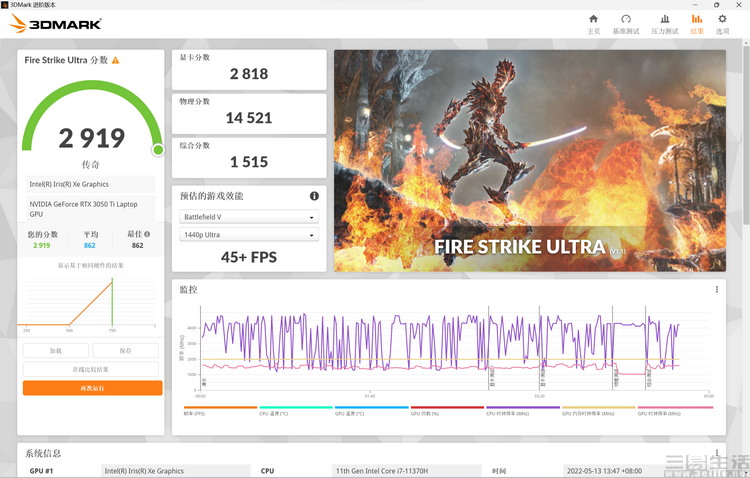750x478 pixels.
Task: Open the Stress Test (压力测试) section
Action: pos(664,24)
